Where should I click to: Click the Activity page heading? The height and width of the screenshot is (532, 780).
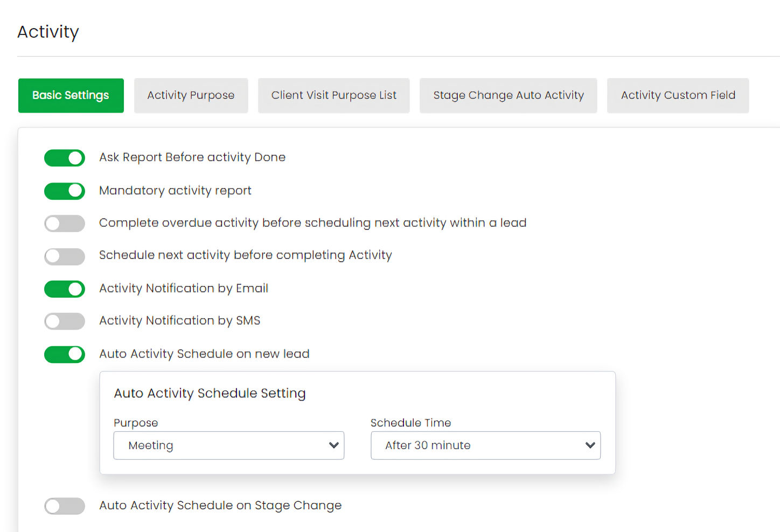coord(48,32)
